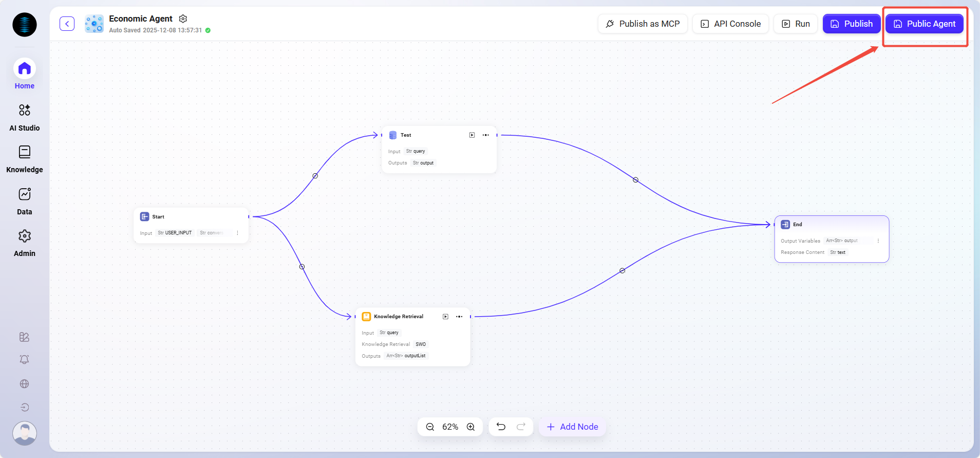Open Test node more options menu
This screenshot has height=458, width=980.
coord(486,135)
